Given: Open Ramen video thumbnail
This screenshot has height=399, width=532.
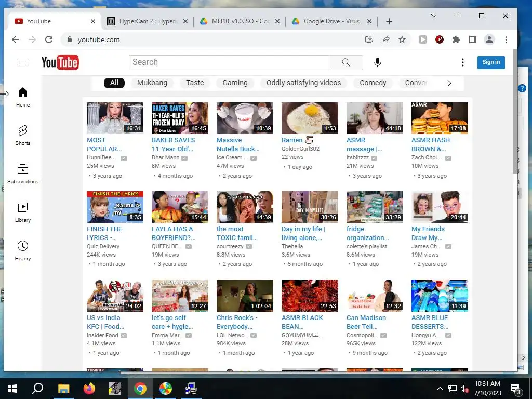Looking at the screenshot, I should click(310, 118).
